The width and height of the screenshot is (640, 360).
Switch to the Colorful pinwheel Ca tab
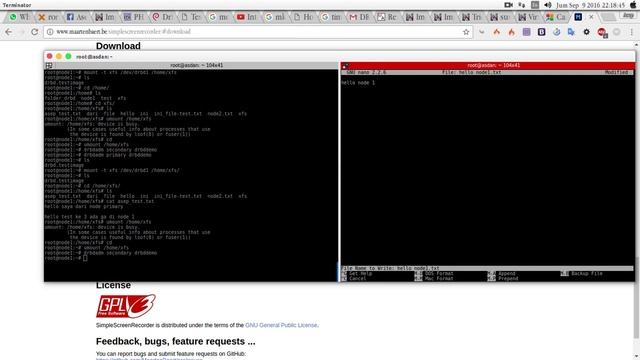[557, 17]
